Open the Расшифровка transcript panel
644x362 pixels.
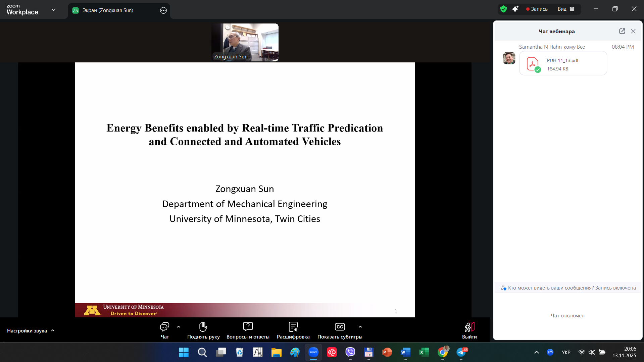pyautogui.click(x=293, y=330)
